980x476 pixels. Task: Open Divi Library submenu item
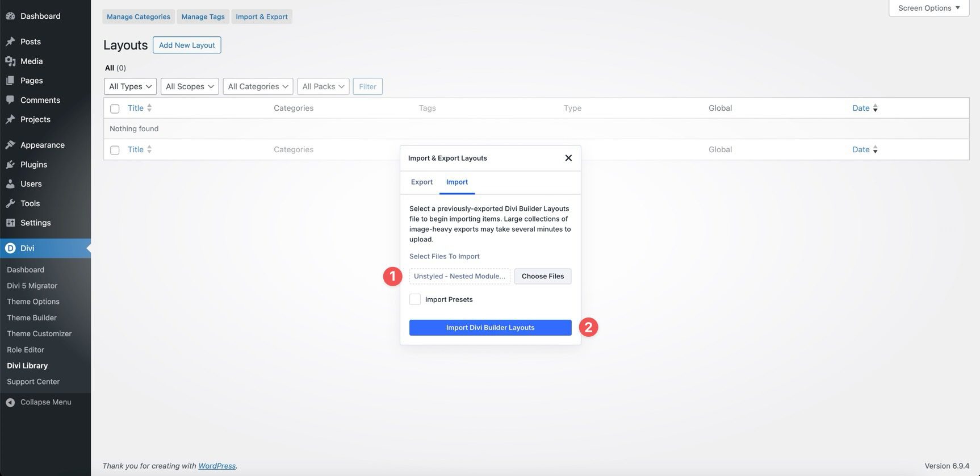pyautogui.click(x=27, y=366)
